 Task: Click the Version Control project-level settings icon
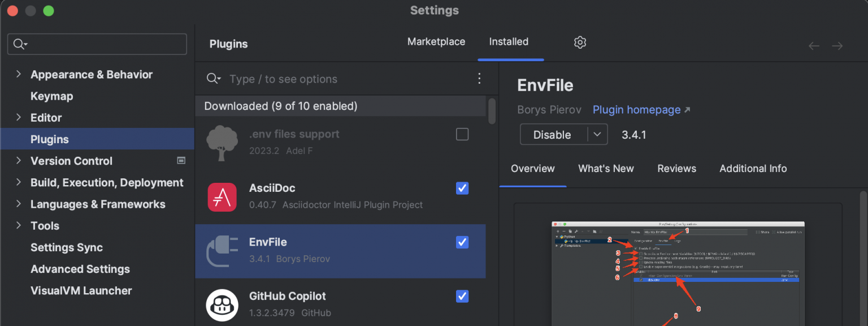181,161
